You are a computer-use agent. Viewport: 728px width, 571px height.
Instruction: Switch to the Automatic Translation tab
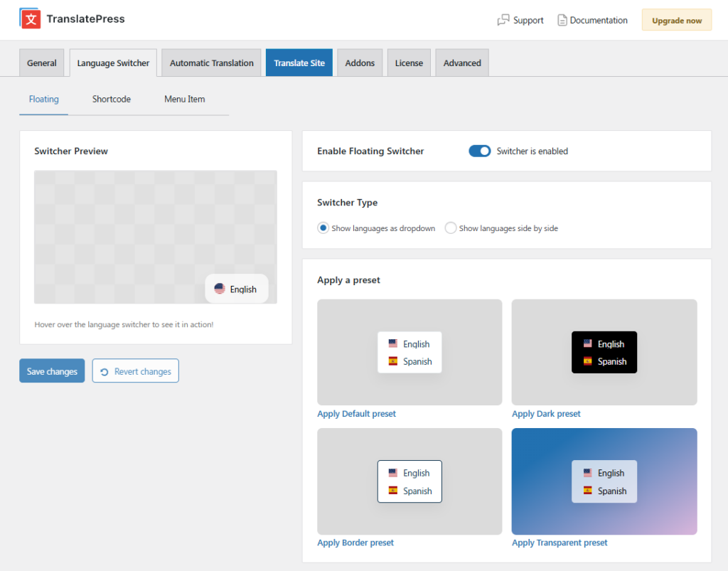(x=211, y=63)
